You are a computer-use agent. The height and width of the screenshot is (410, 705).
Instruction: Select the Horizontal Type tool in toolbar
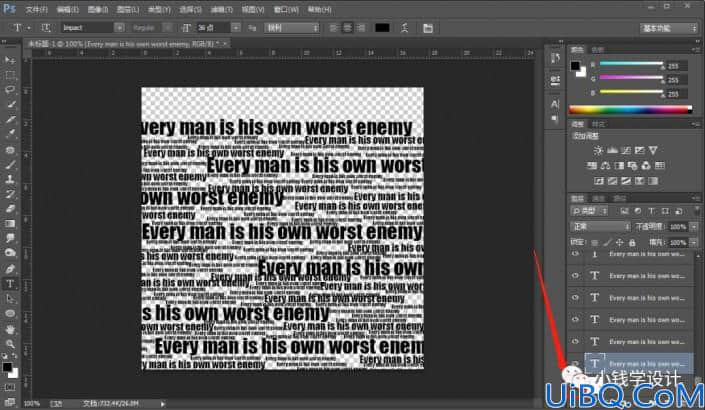[x=10, y=284]
